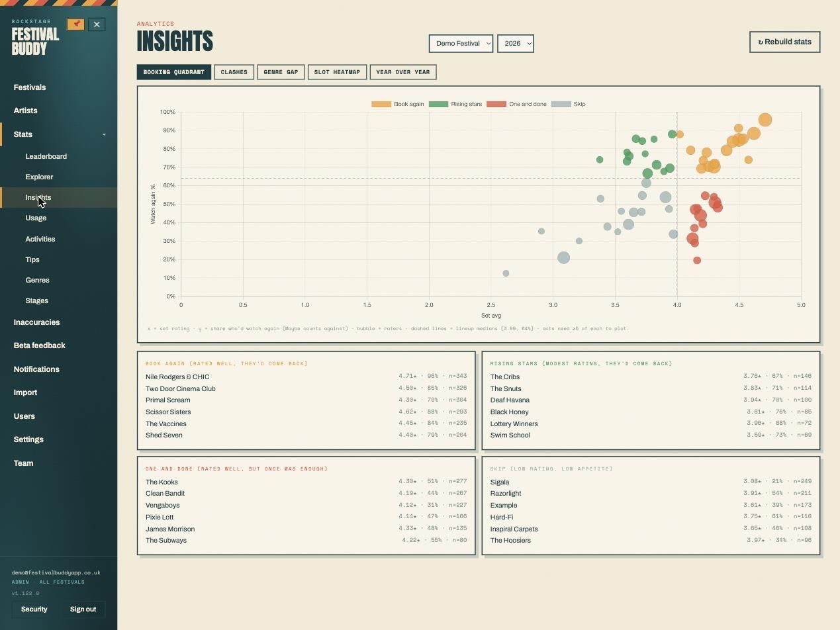
Task: Unpin the sidebar with the pin icon
Action: 75,24
